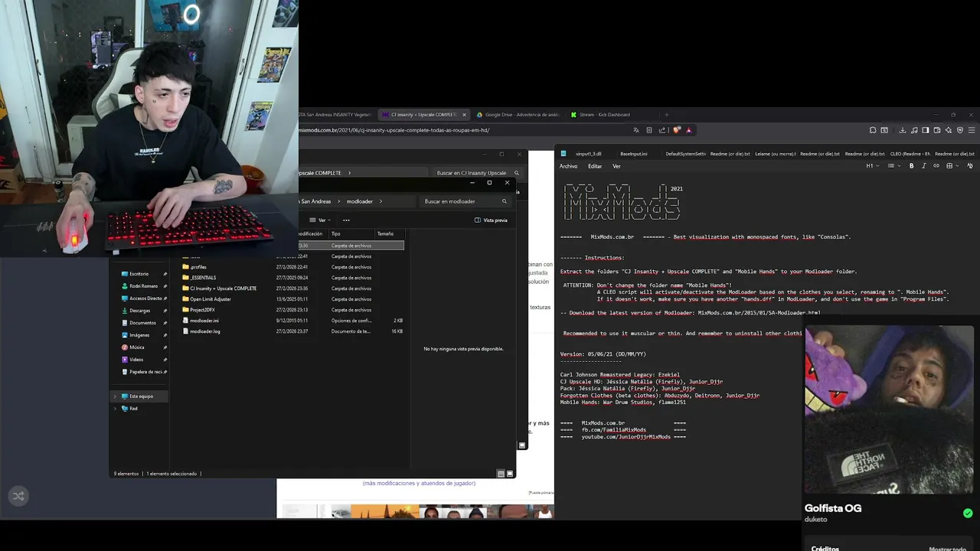Image resolution: width=980 pixels, height=551 pixels.
Task: Open the Brave Wallet icon
Action: pyautogui.click(x=937, y=130)
